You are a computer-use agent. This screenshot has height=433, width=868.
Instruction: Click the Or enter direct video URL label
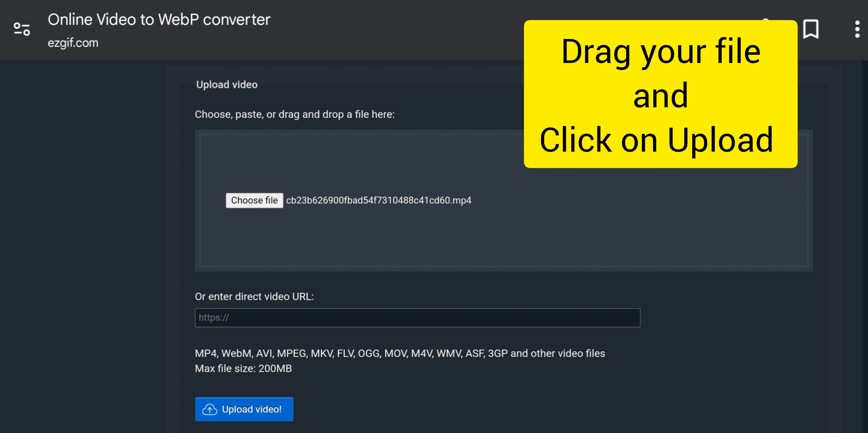pos(254,297)
